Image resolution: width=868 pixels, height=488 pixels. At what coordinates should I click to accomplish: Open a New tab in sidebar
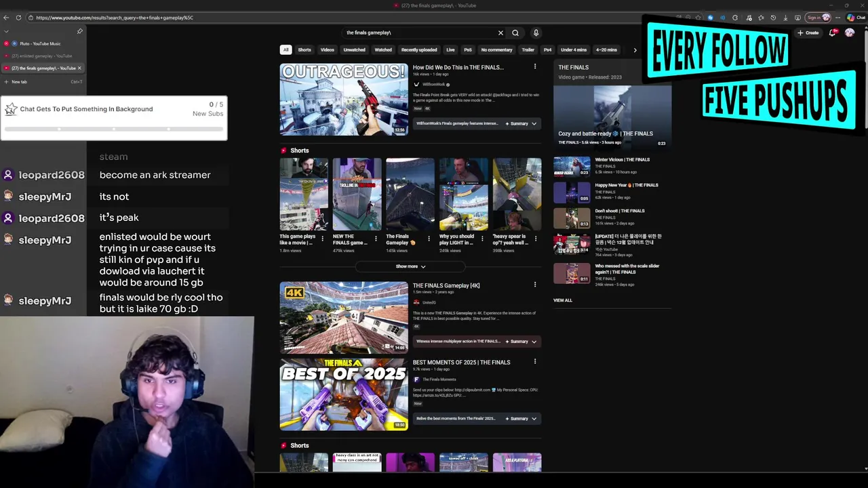click(x=43, y=81)
